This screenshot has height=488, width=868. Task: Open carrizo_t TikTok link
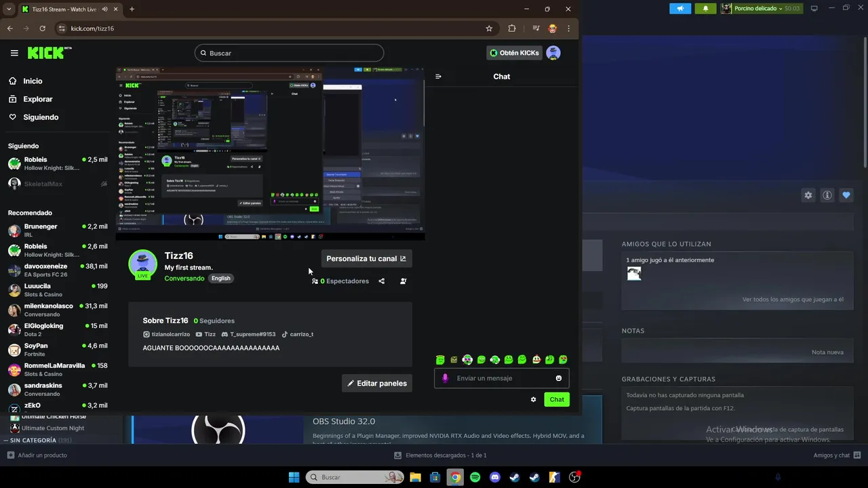point(298,334)
